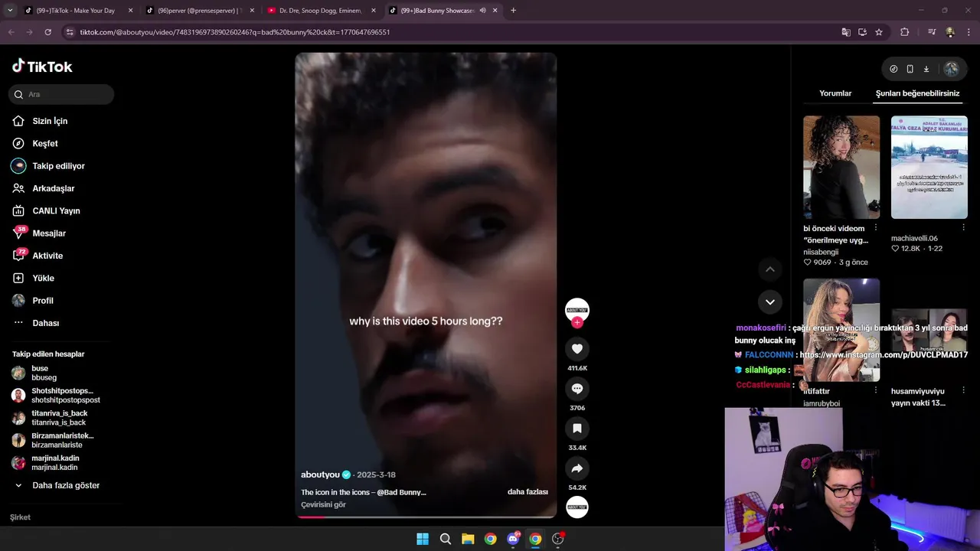
Task: Bookmark the video with save icon
Action: pos(577,429)
